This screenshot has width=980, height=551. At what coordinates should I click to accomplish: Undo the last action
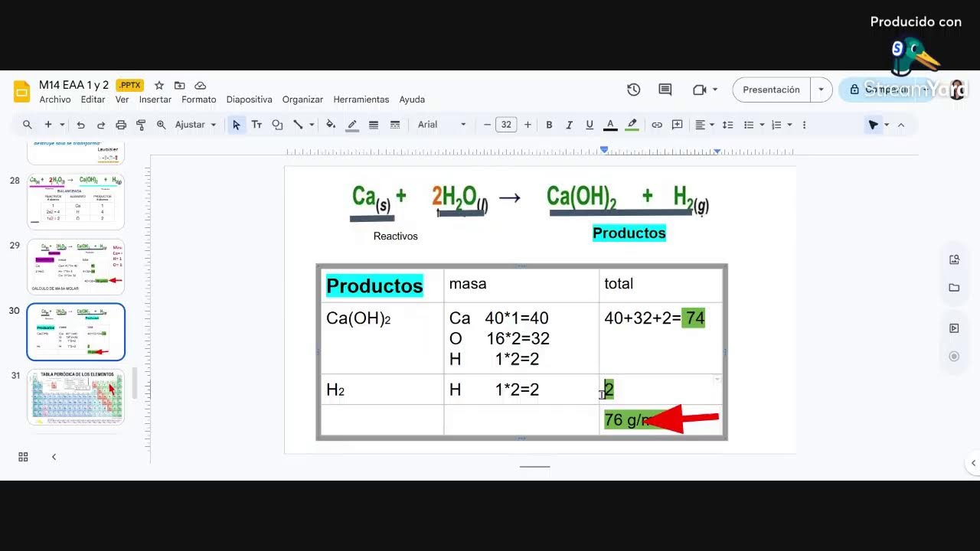coord(81,125)
